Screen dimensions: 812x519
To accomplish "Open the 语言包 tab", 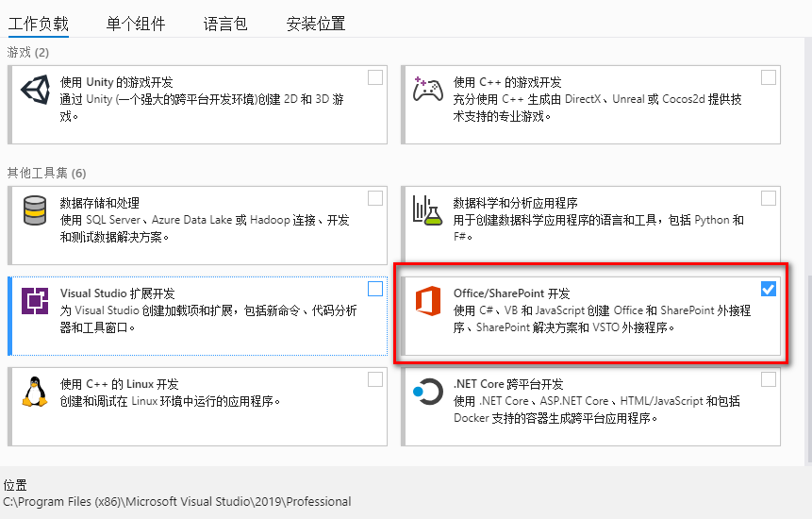I will coord(225,24).
